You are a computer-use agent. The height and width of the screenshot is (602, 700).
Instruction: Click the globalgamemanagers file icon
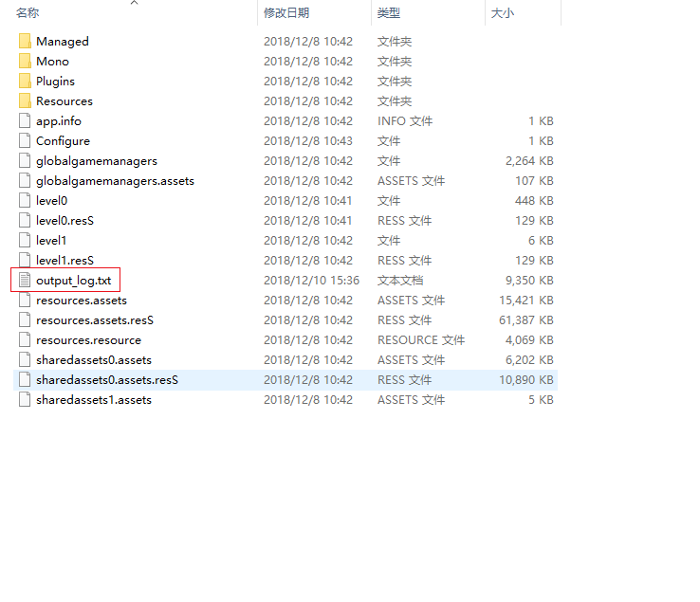point(25,160)
